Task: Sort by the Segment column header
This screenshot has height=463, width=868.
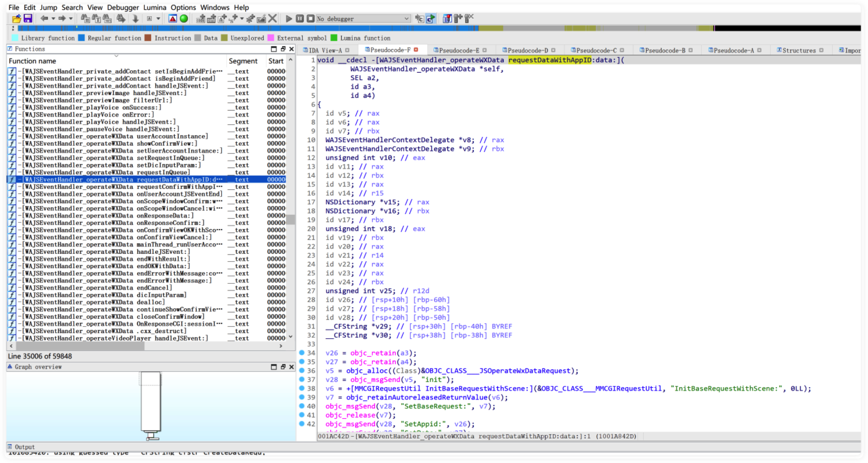Action: point(243,61)
